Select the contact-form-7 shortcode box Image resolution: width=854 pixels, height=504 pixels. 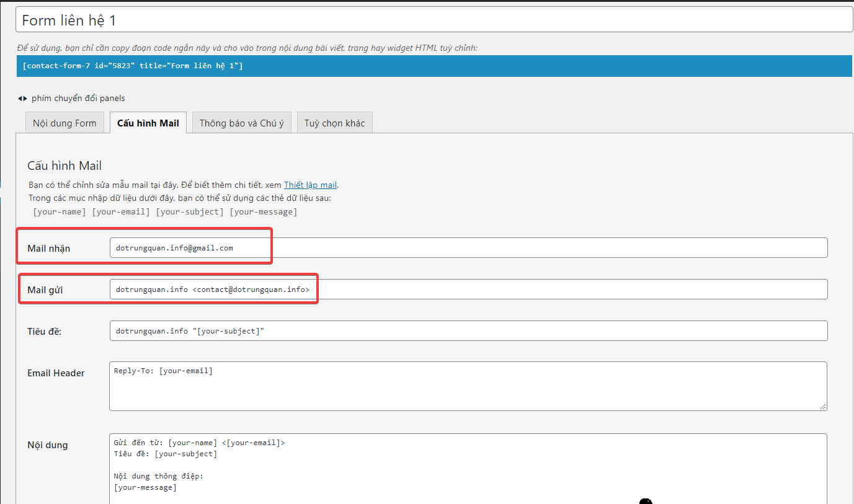point(434,66)
